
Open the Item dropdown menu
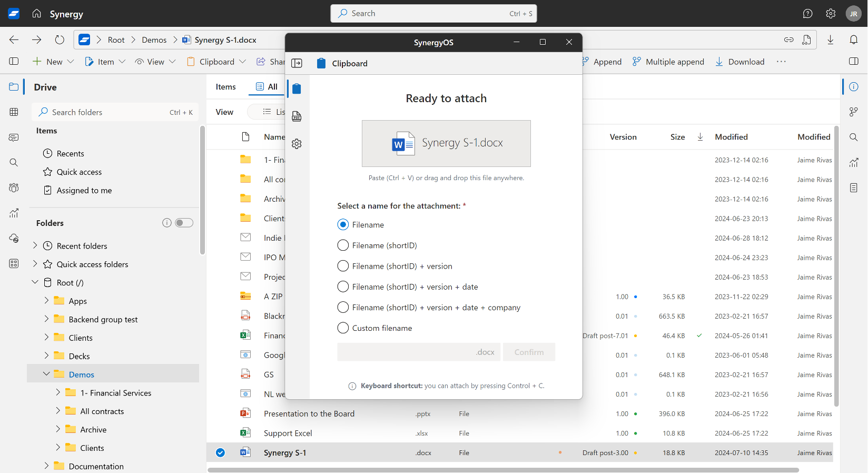pos(105,62)
